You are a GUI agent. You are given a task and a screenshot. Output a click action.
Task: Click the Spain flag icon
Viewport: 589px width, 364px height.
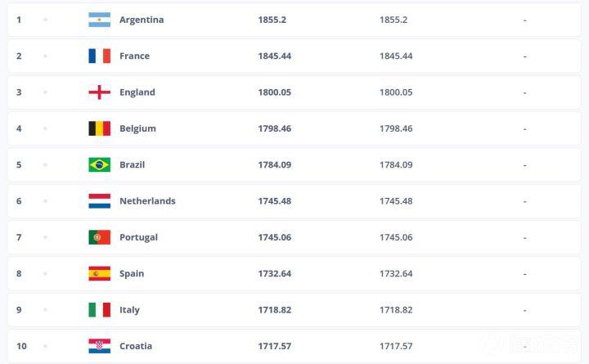click(99, 273)
